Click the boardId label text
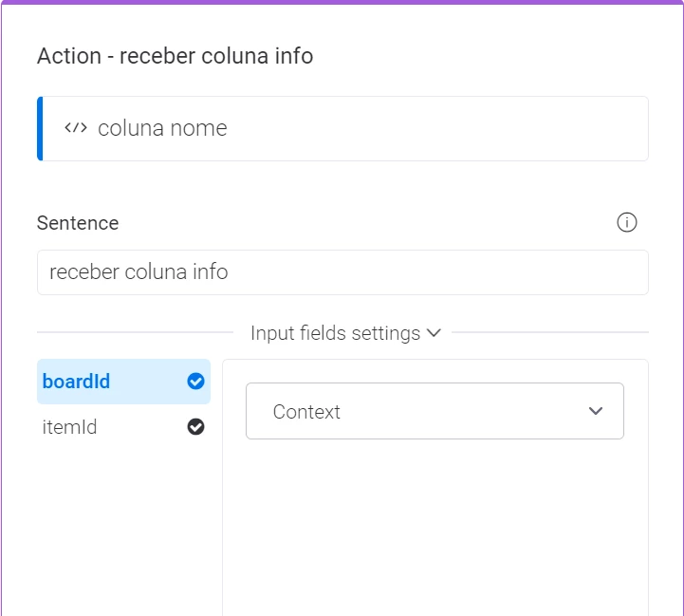 tap(76, 382)
